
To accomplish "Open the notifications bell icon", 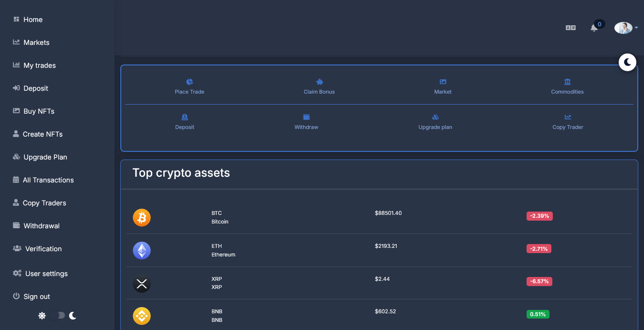I will tap(594, 28).
